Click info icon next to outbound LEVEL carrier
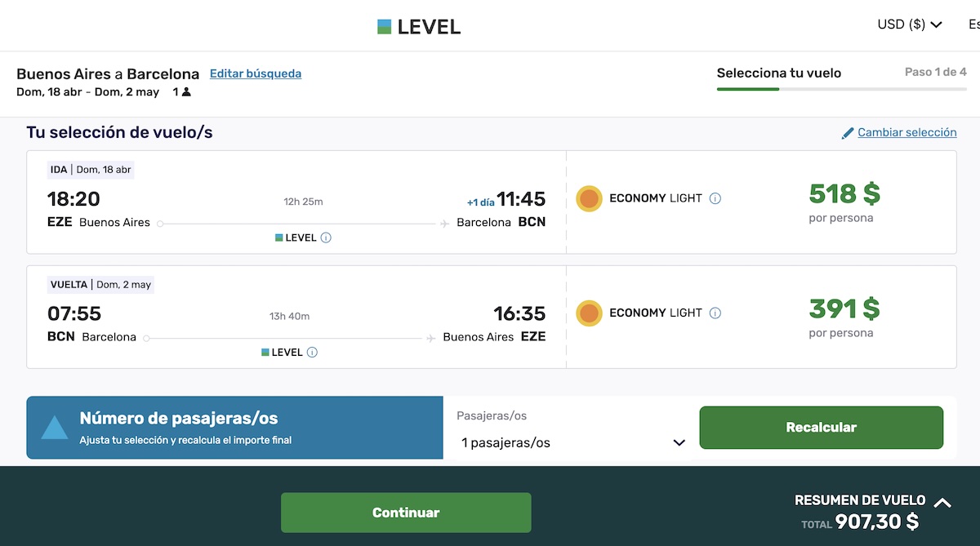980x546 pixels. (326, 237)
